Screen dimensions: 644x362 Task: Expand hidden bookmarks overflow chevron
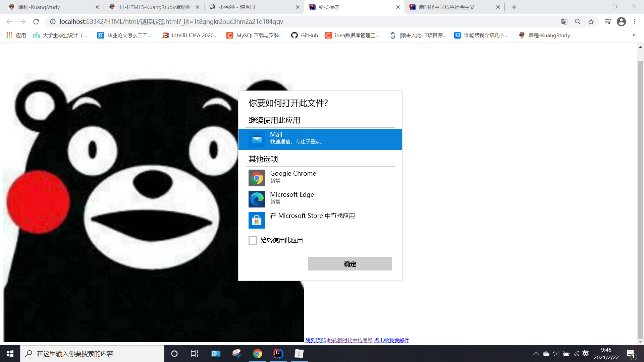[634, 35]
